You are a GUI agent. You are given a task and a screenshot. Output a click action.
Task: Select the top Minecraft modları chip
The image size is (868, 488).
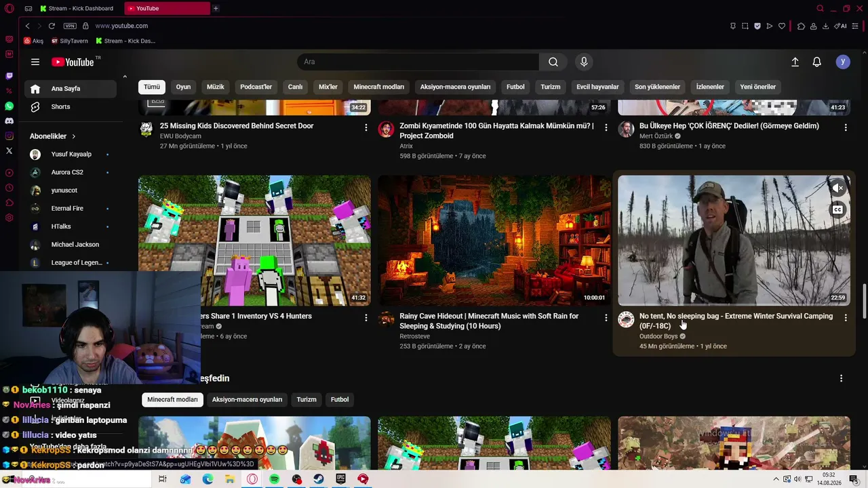(x=378, y=87)
